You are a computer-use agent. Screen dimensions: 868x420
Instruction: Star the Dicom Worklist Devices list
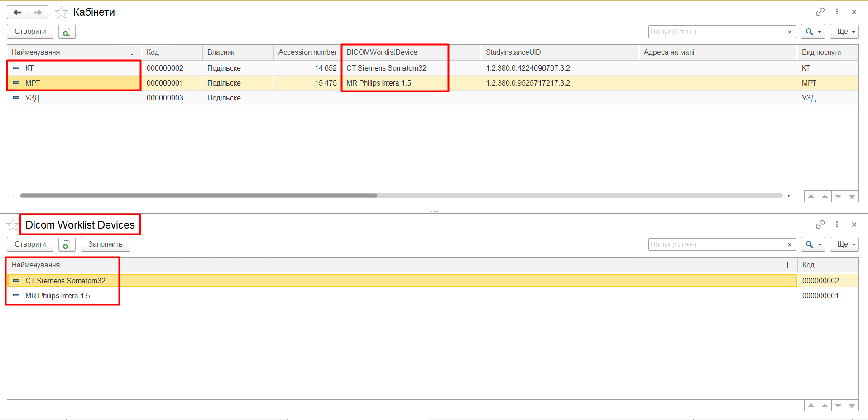point(13,225)
